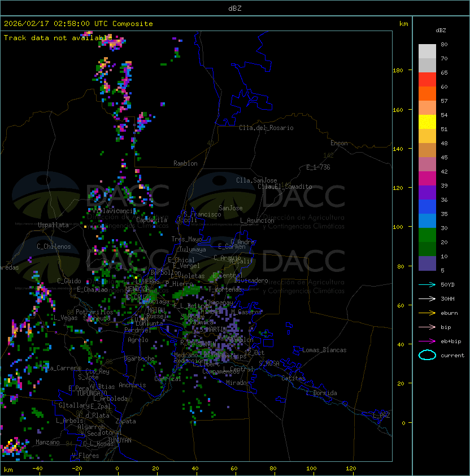Click the 'Encon' map label
This screenshot has width=470, height=476.
[339, 143]
